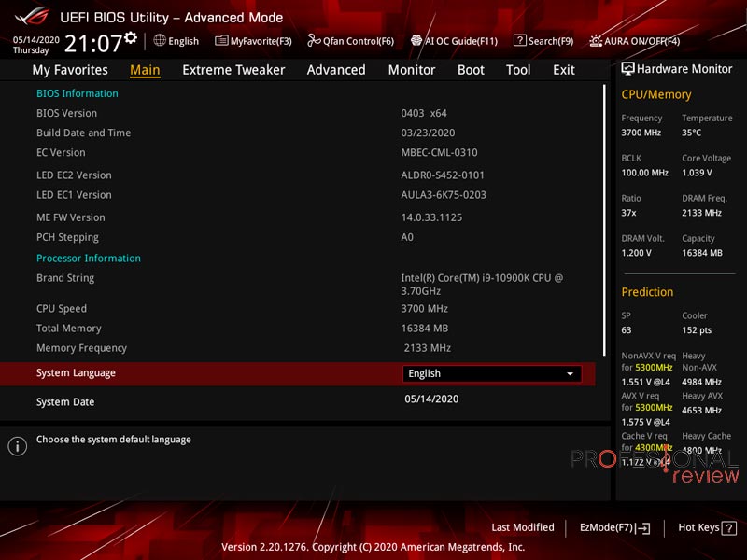Click Search(F9) label
747x560 pixels.
[551, 41]
